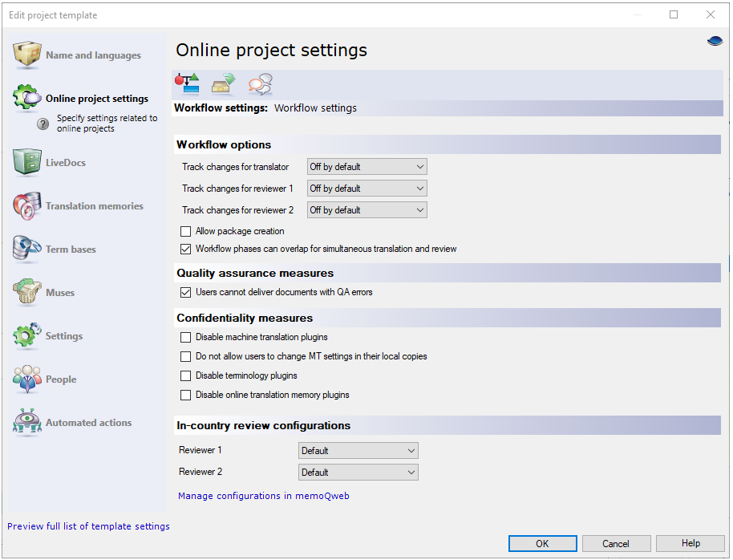Open the Term bases section
Screen dimensions: 733x560
(x=26, y=249)
